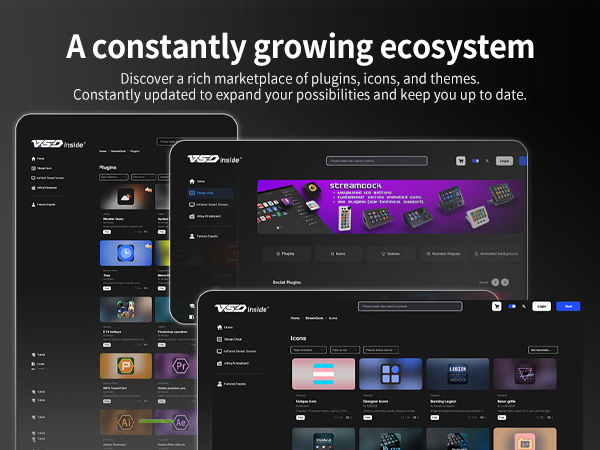
Task: Click StreamDock breadcrumb in the Icons window
Action: pos(314,318)
